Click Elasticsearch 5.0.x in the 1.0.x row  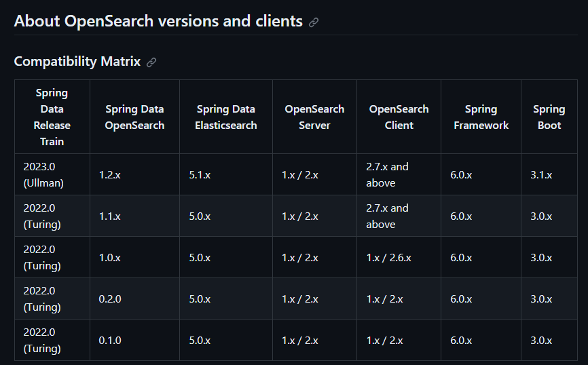(225, 257)
